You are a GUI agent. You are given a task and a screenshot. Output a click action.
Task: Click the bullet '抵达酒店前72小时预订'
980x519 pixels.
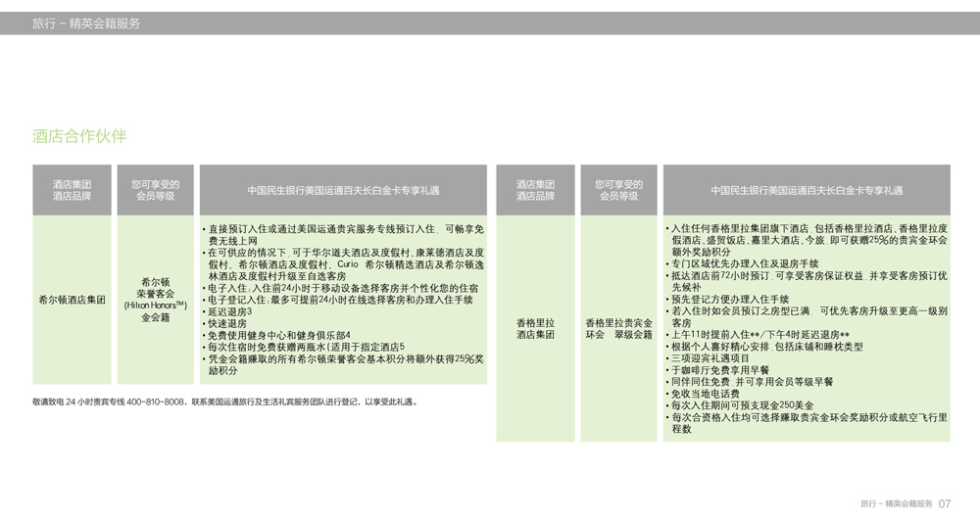point(807,282)
